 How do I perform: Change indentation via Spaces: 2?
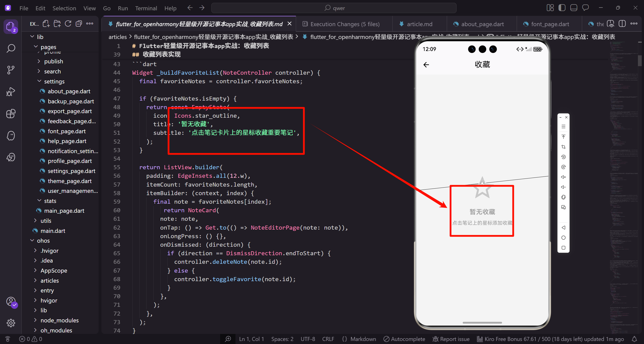coord(282,339)
